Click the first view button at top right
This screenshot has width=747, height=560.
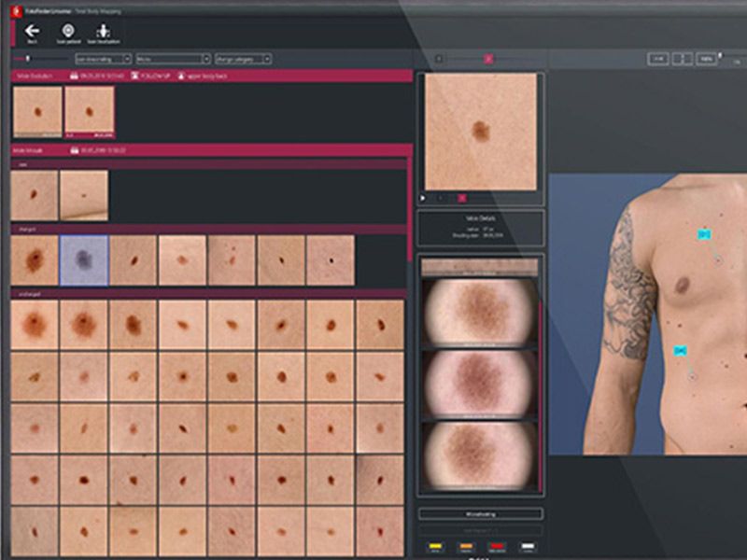tap(658, 59)
